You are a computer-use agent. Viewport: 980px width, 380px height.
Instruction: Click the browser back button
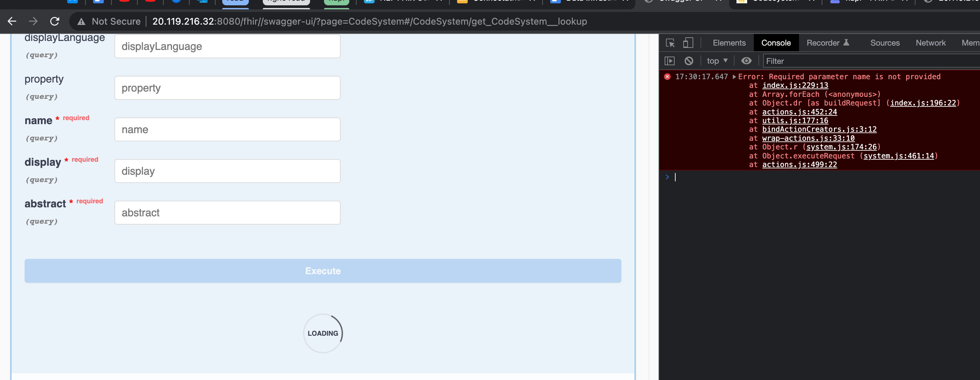[12, 21]
